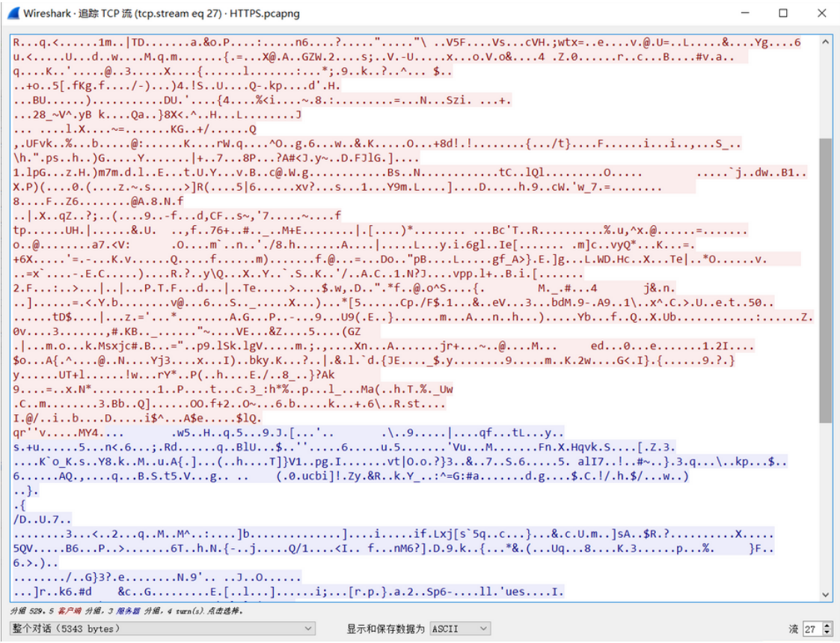This screenshot has width=840, height=643.
Task: Click the client line starting with ..+o..5[.fKg.f
Action: click(x=177, y=86)
